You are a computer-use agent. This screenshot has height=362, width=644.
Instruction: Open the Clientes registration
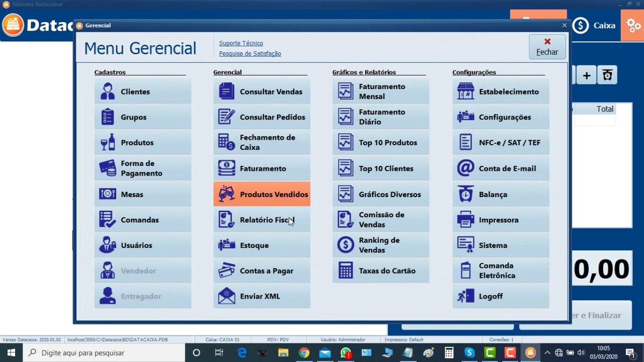tap(143, 92)
